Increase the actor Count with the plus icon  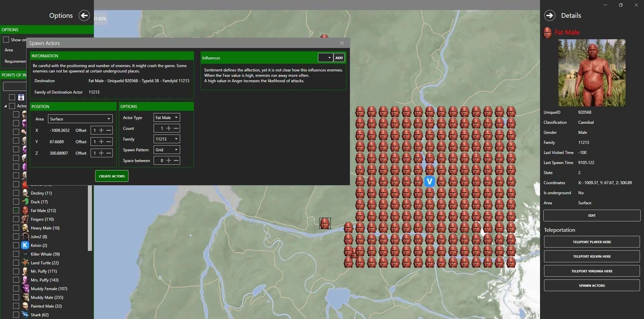[x=169, y=128]
